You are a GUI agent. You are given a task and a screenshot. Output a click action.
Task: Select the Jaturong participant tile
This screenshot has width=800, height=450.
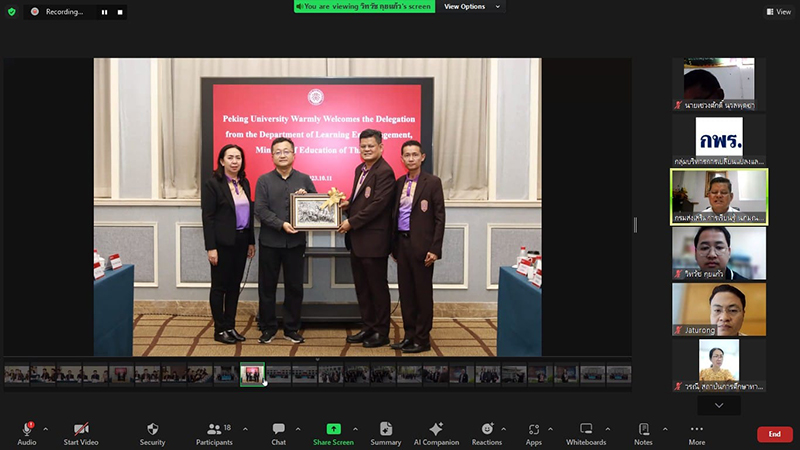[x=719, y=310]
